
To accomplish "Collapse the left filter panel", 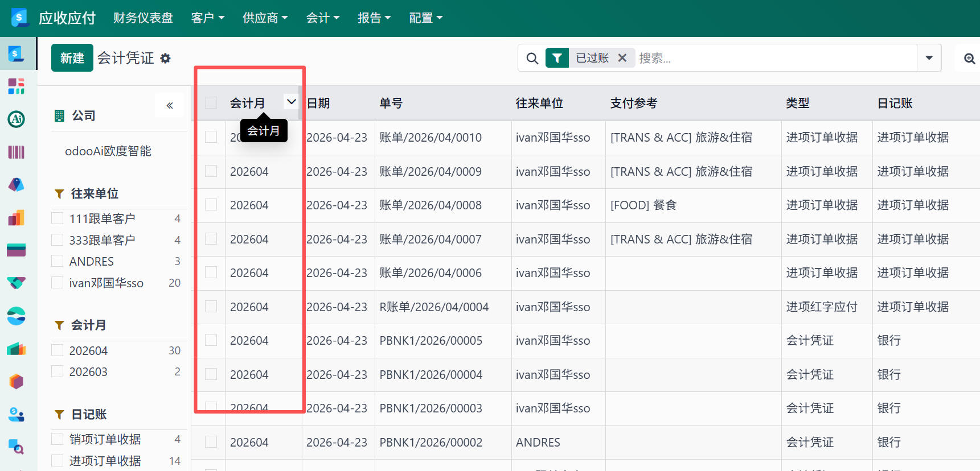I will [170, 105].
